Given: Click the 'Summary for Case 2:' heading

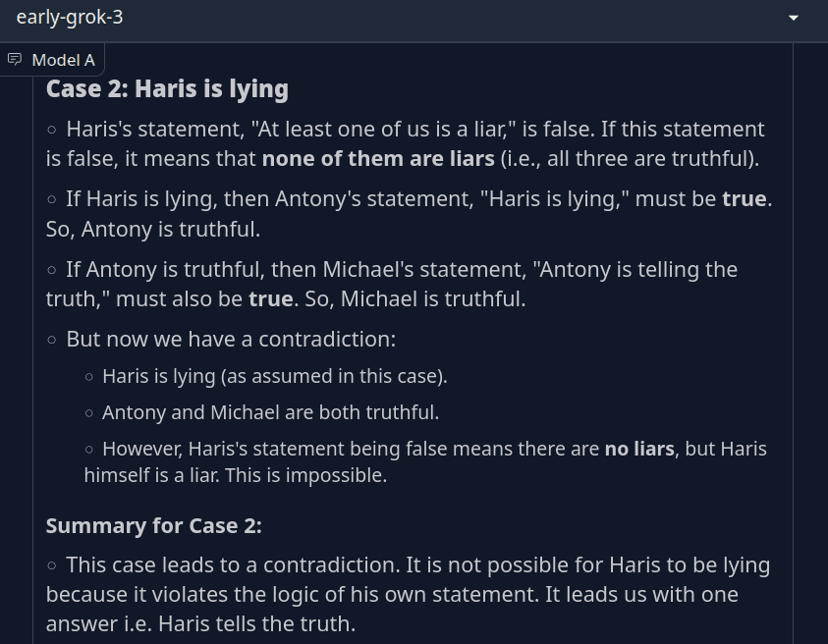Looking at the screenshot, I should click(153, 526).
